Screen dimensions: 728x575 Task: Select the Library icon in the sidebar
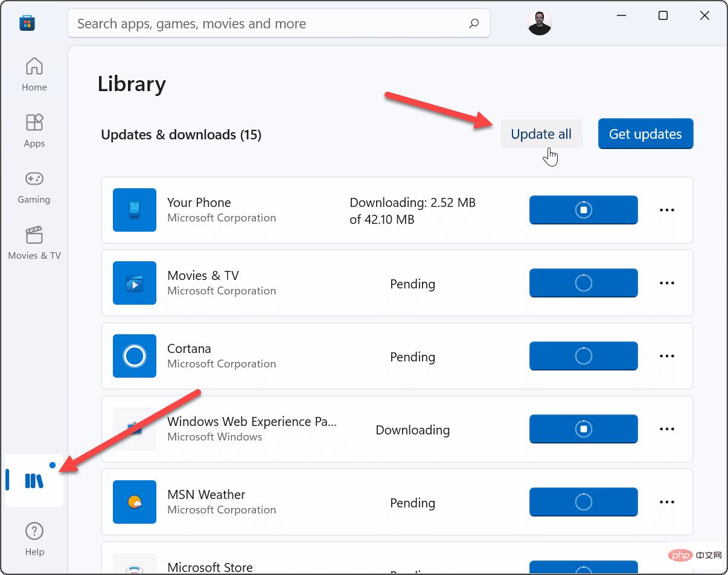click(34, 480)
